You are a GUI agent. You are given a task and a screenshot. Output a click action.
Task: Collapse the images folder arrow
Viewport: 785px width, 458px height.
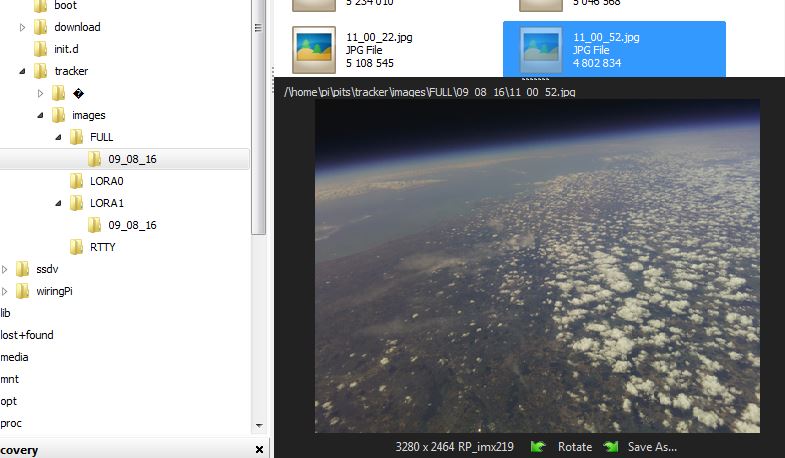(x=40, y=115)
